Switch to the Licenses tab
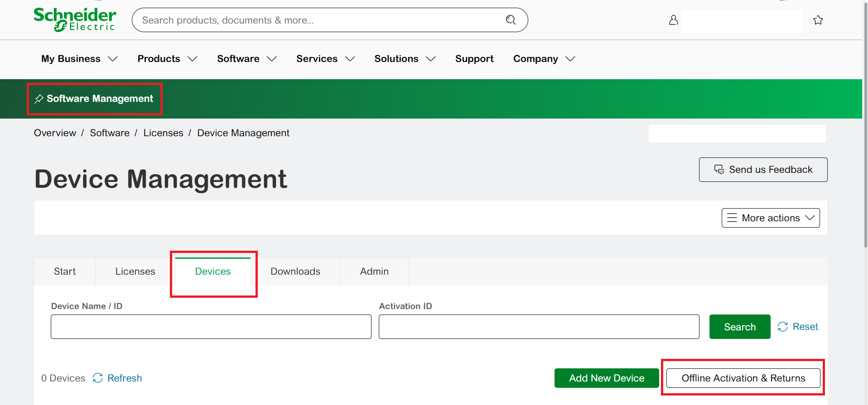Image resolution: width=868 pixels, height=405 pixels. [x=135, y=272]
